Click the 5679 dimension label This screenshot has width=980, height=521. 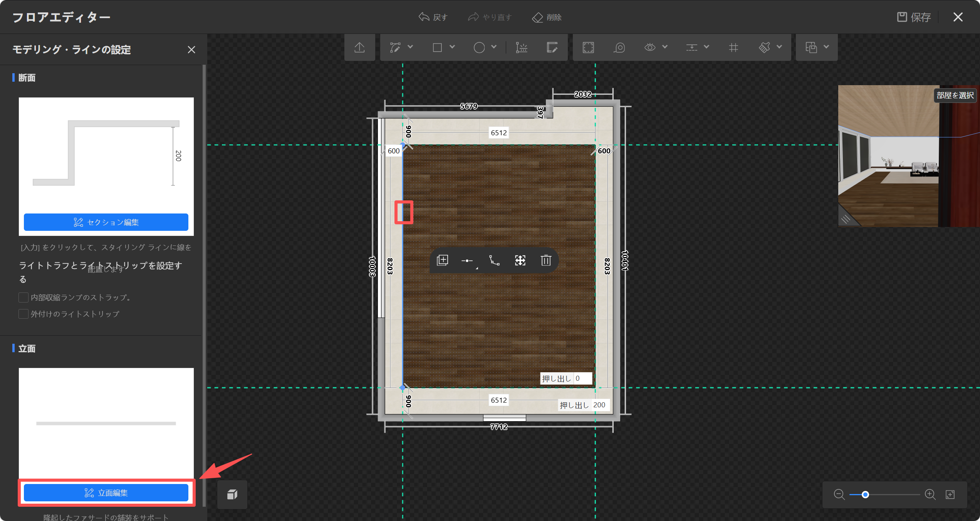[469, 106]
